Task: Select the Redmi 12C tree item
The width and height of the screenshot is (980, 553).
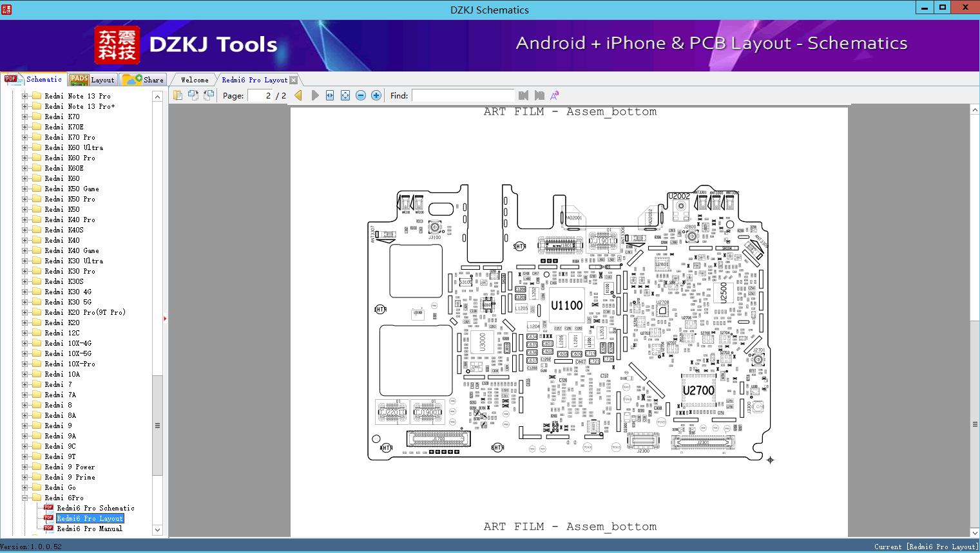Action: pos(62,333)
